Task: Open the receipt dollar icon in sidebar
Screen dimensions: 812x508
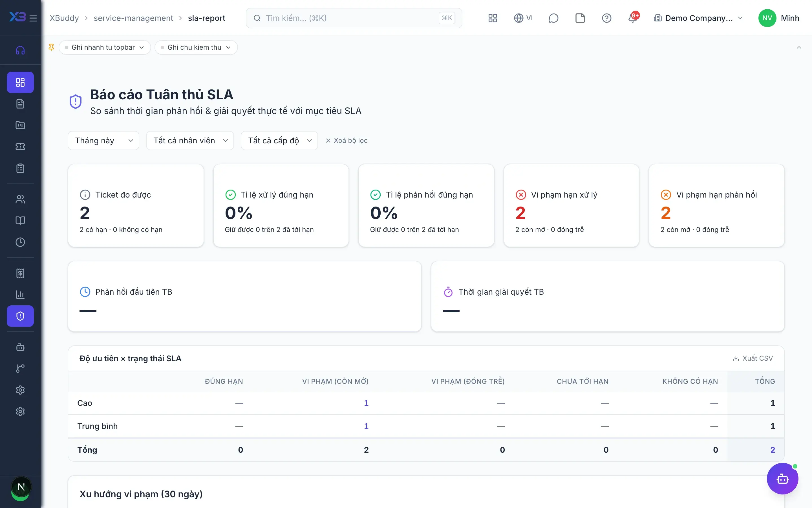Action: coord(20,273)
